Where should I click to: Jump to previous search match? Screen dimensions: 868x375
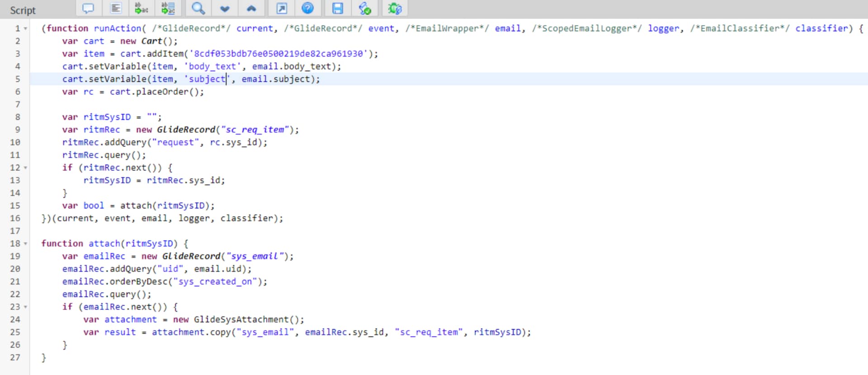coord(251,8)
